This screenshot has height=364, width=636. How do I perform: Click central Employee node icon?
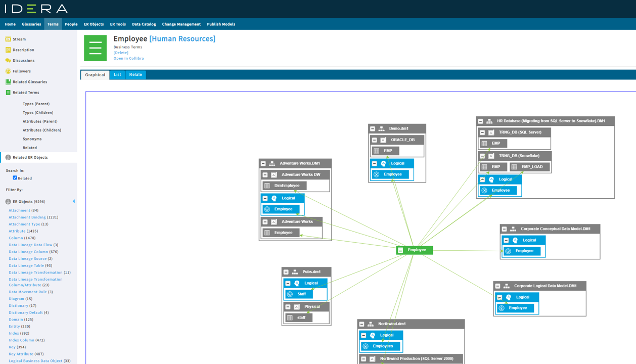(400, 250)
